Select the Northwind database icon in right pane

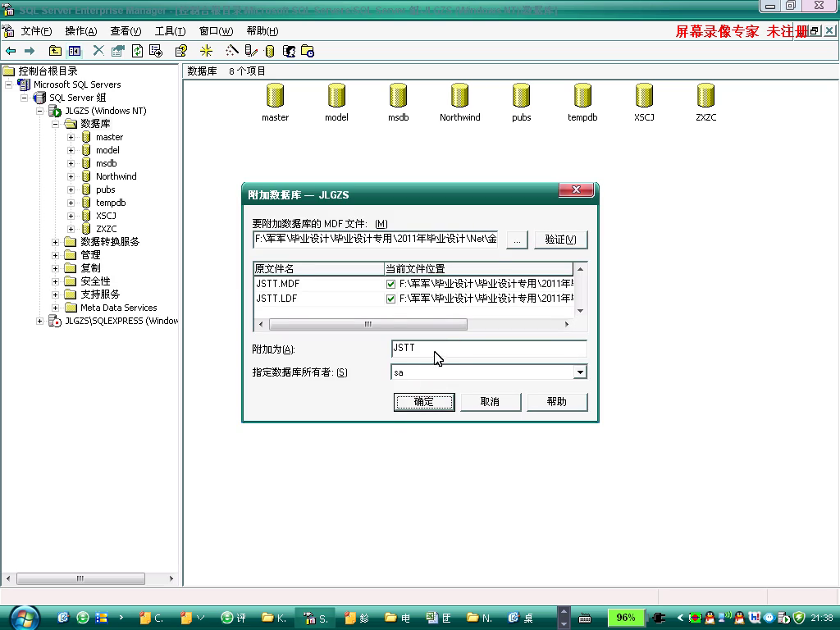tap(459, 97)
